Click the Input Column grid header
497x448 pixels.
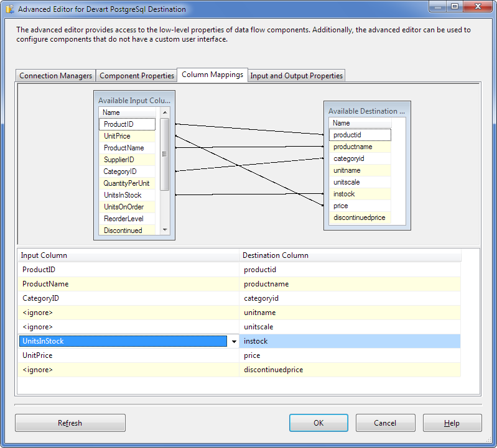point(128,255)
